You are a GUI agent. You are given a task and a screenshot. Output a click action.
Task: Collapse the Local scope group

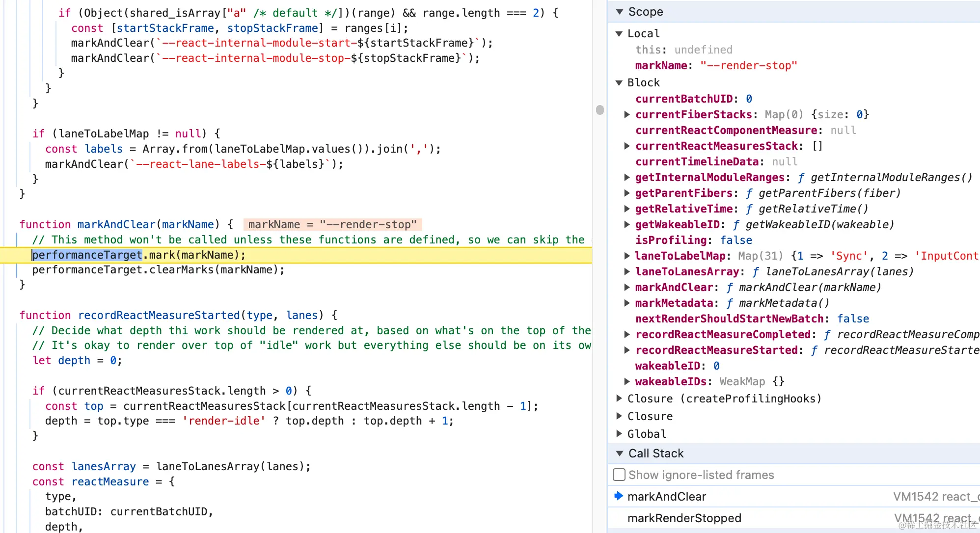coord(619,34)
